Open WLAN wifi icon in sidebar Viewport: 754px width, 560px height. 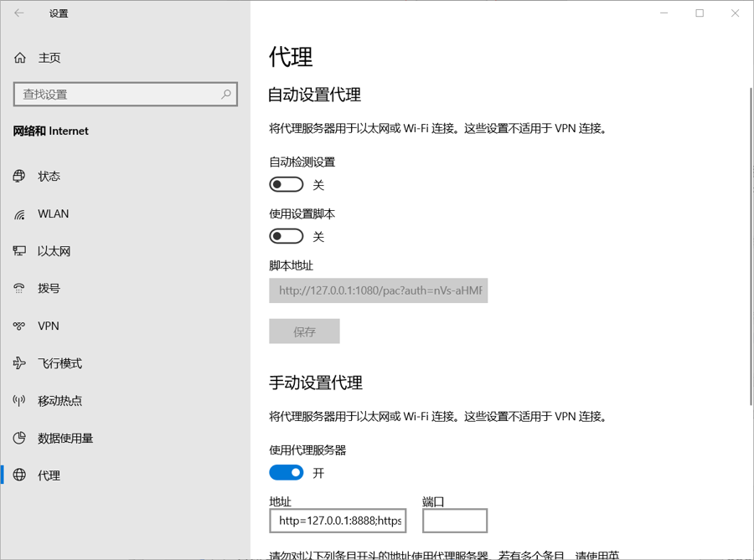(x=20, y=214)
